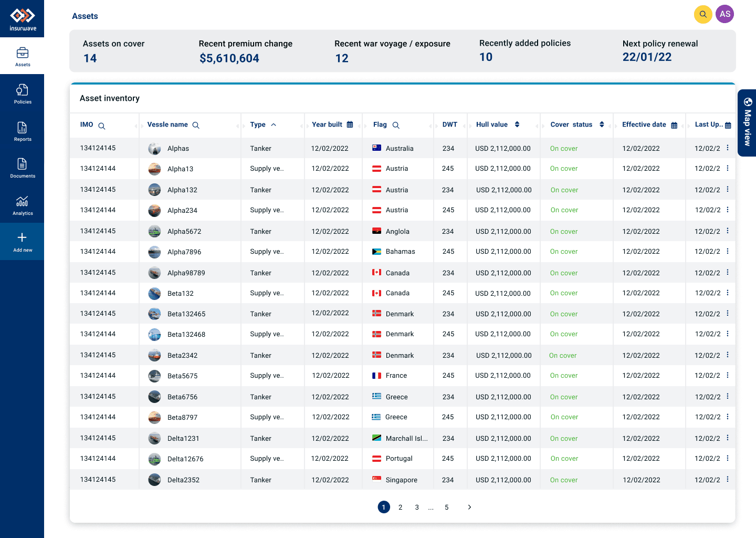Sort by Cover status arrows
This screenshot has height=538, width=756.
(x=602, y=125)
